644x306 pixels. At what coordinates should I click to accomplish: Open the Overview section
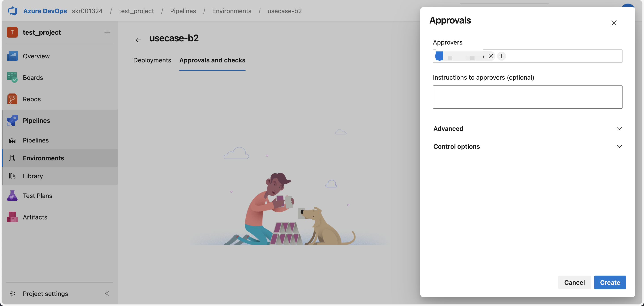tap(36, 56)
